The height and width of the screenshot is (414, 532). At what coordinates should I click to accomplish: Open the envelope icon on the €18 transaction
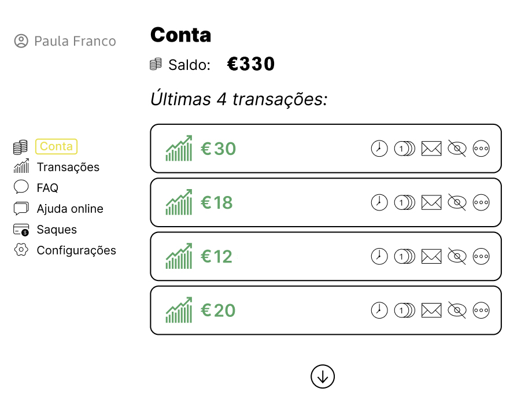coord(431,202)
